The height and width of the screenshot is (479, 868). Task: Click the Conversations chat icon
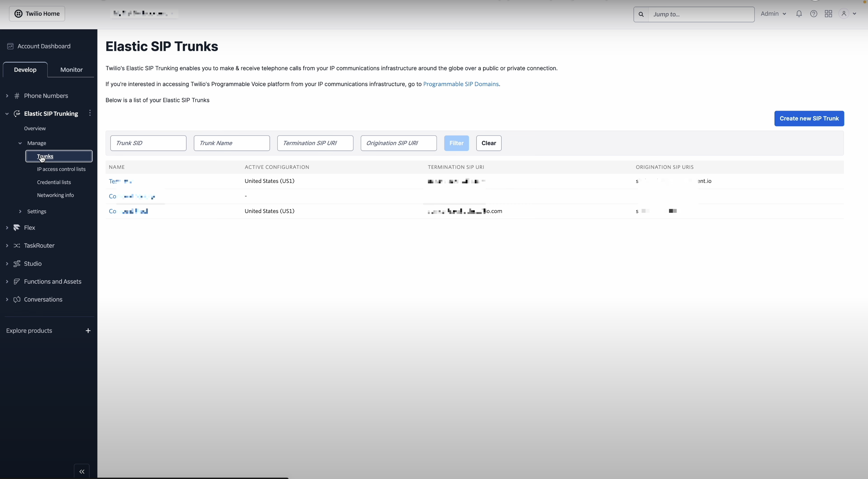pos(17,299)
